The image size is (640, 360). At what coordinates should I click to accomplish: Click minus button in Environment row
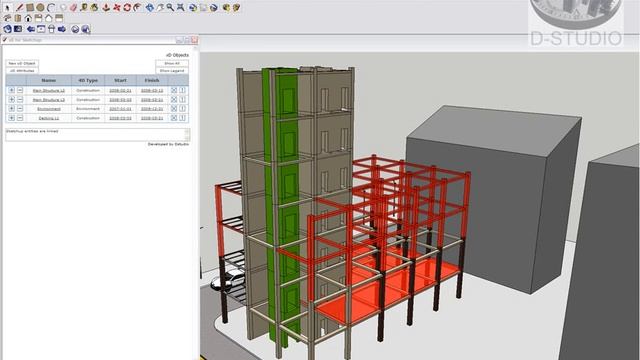coord(20,109)
